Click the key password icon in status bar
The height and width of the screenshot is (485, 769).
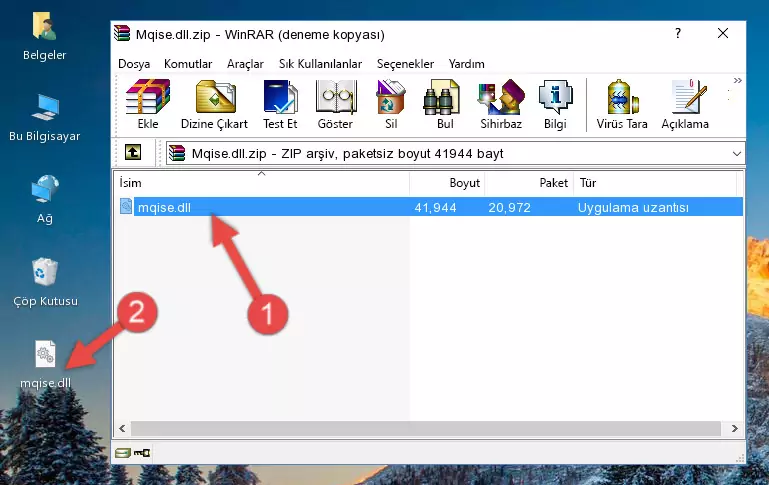coord(142,453)
